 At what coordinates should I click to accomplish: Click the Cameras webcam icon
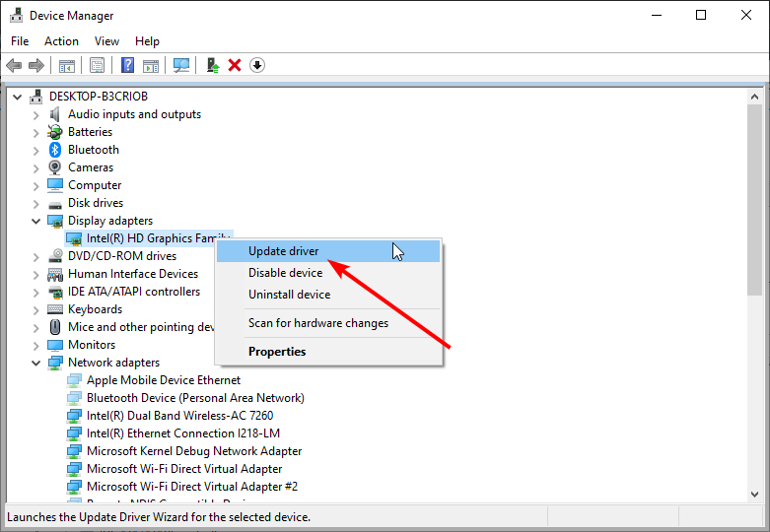[x=55, y=167]
